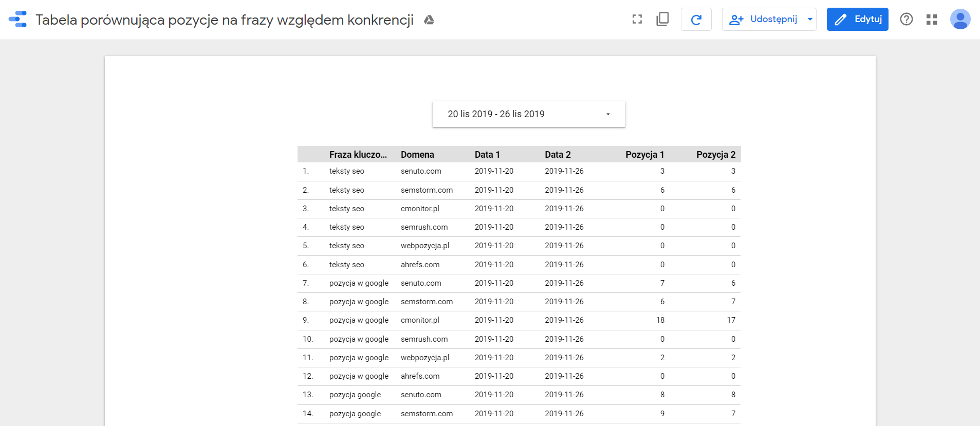
Task: Click semstorm.com in row 14
Action: 427,414
